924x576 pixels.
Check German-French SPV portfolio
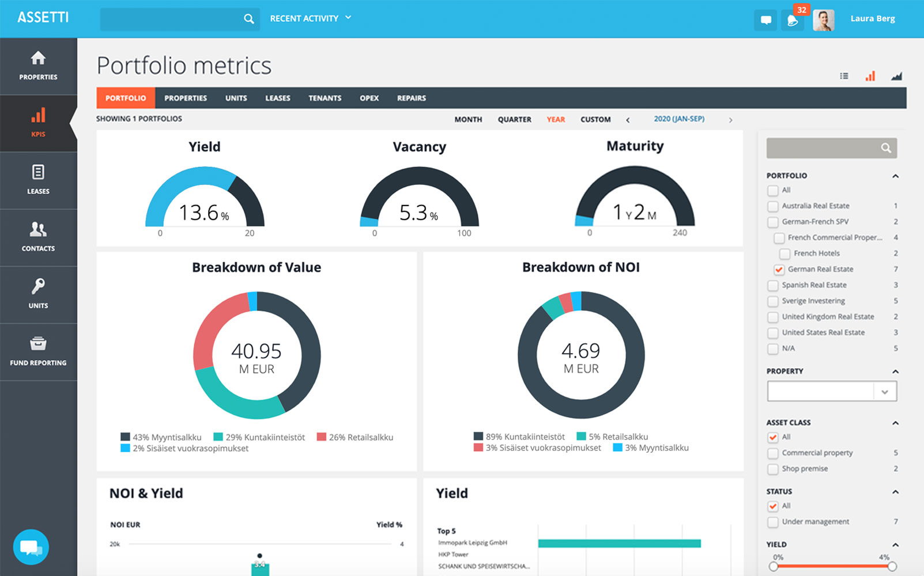773,222
